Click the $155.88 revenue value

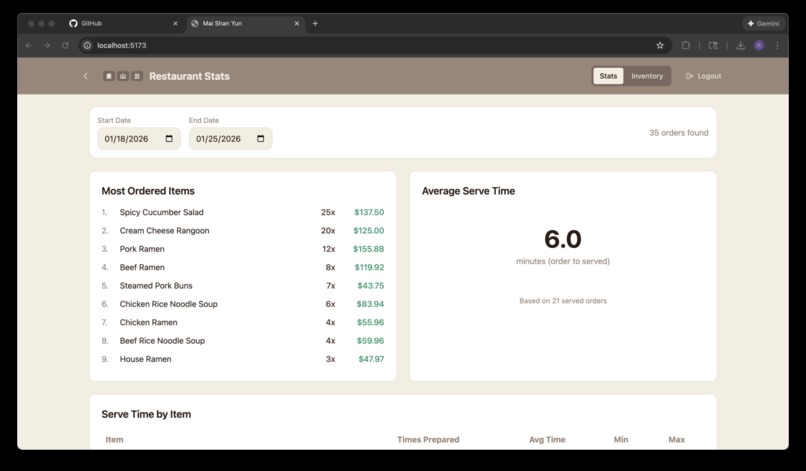tap(369, 249)
